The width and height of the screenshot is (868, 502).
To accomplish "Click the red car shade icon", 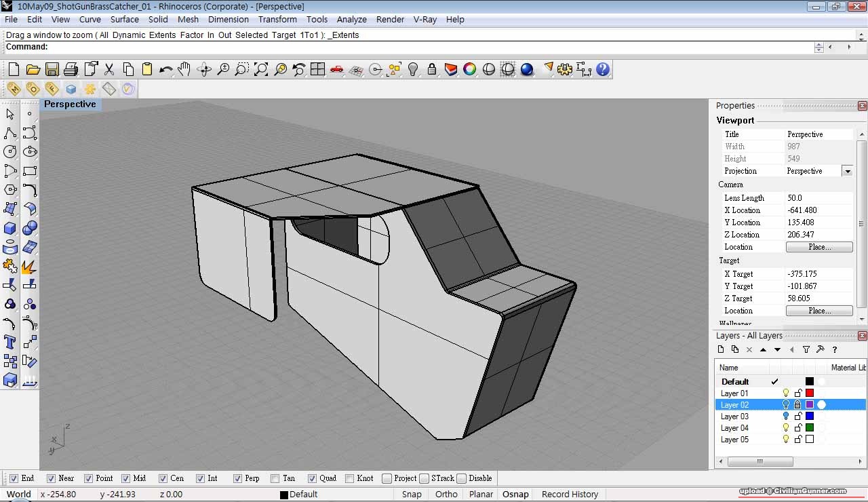I will 336,69.
